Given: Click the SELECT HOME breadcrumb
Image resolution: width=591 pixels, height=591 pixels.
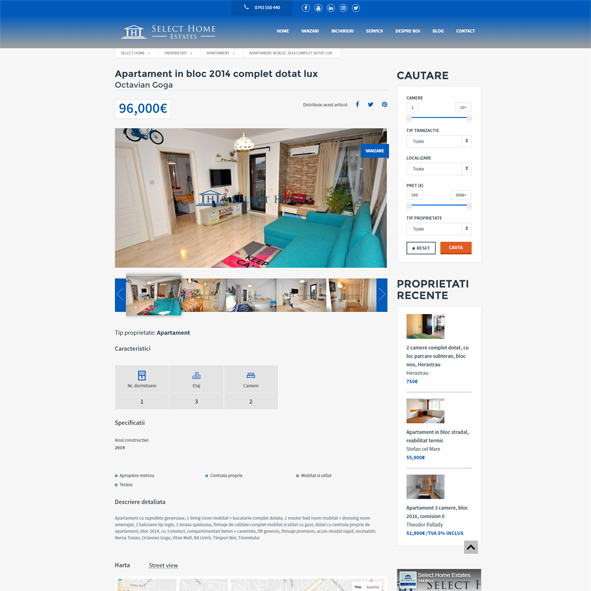Looking at the screenshot, I should pos(133,53).
